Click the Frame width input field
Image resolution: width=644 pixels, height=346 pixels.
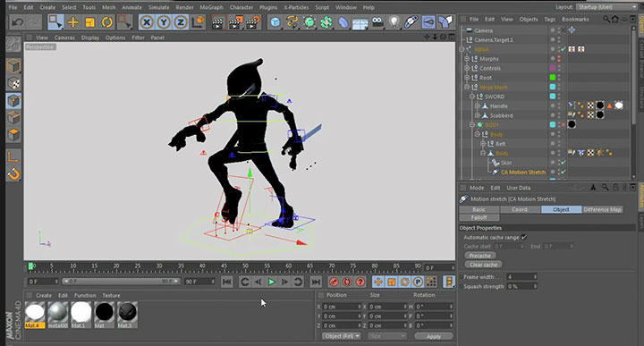pos(521,277)
